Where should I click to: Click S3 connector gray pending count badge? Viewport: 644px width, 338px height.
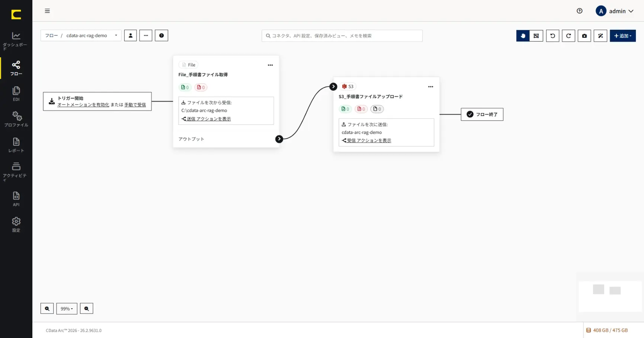click(377, 109)
